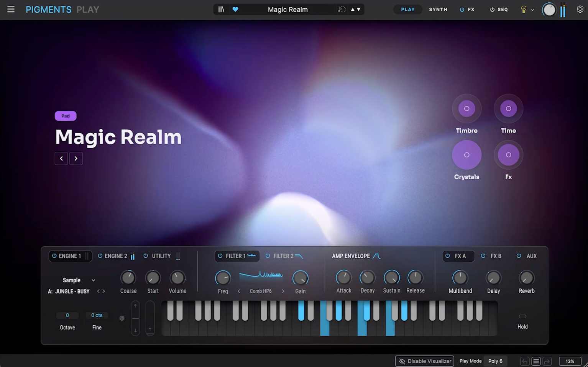This screenshot has width=588, height=367.
Task: Click the Disable Visualizer button
Action: 425,361
